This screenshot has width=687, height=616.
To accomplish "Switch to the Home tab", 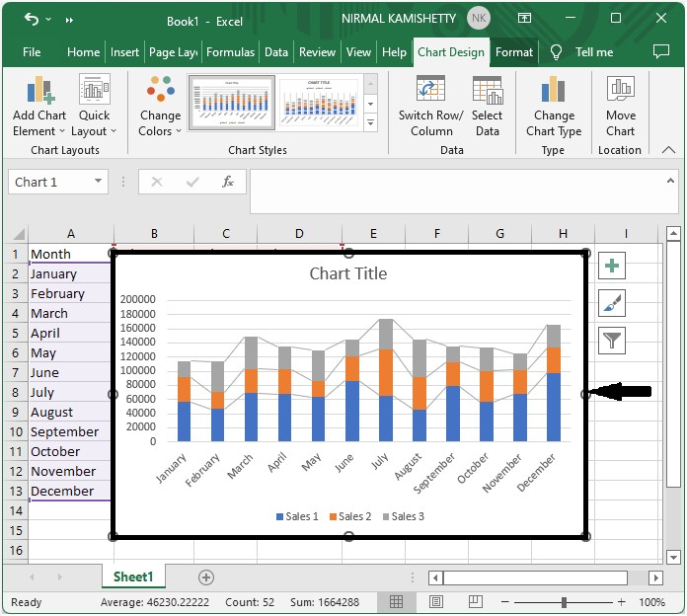I will tap(83, 52).
